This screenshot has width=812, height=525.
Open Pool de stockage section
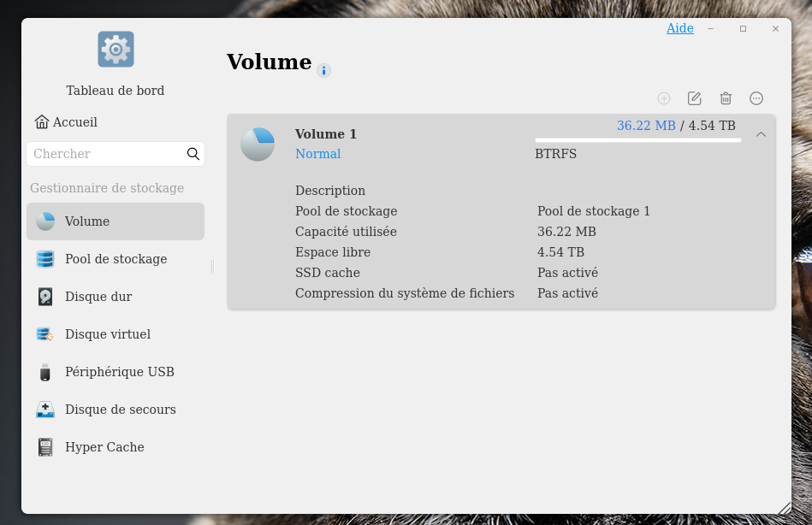click(x=116, y=259)
